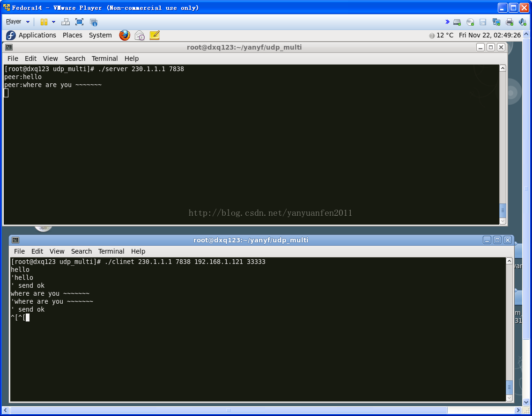532x416 pixels.
Task: Minimize the server terminal window
Action: 480,47
